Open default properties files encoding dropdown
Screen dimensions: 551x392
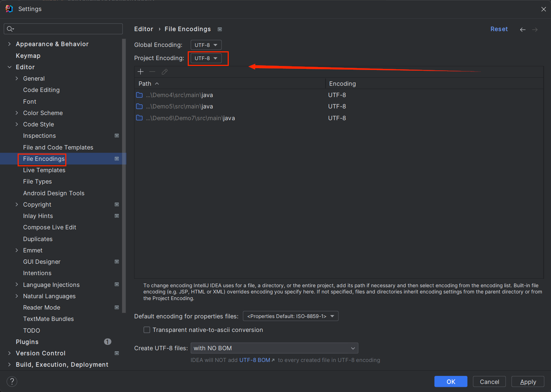pos(291,316)
